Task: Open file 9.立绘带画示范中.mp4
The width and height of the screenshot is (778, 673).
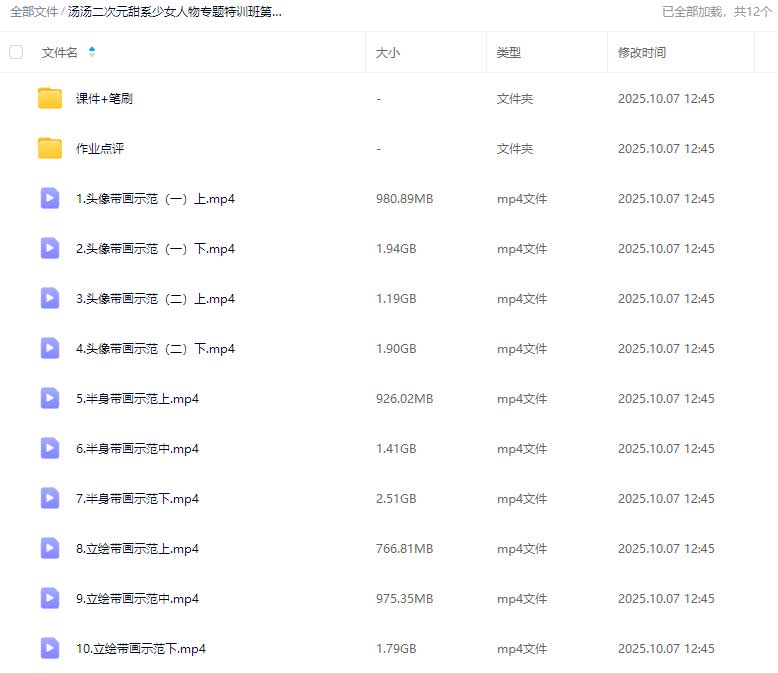Action: [x=137, y=599]
